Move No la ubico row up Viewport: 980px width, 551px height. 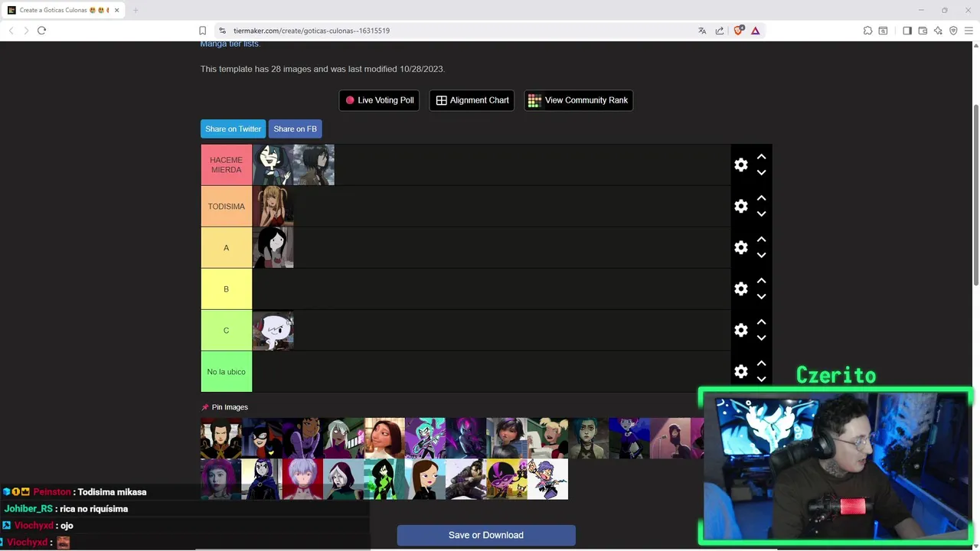pos(761,363)
